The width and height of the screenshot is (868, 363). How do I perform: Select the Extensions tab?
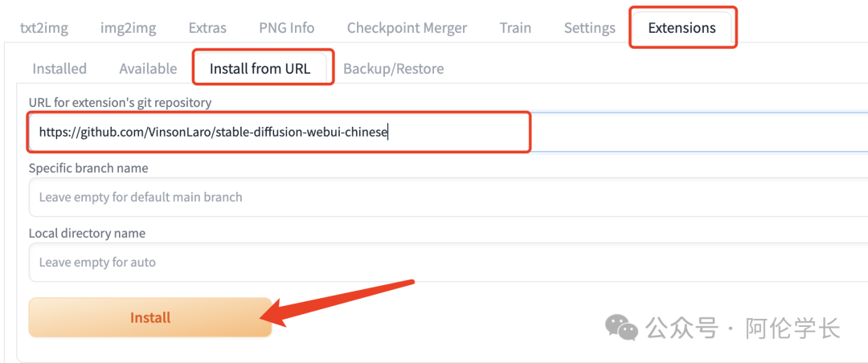coord(682,28)
